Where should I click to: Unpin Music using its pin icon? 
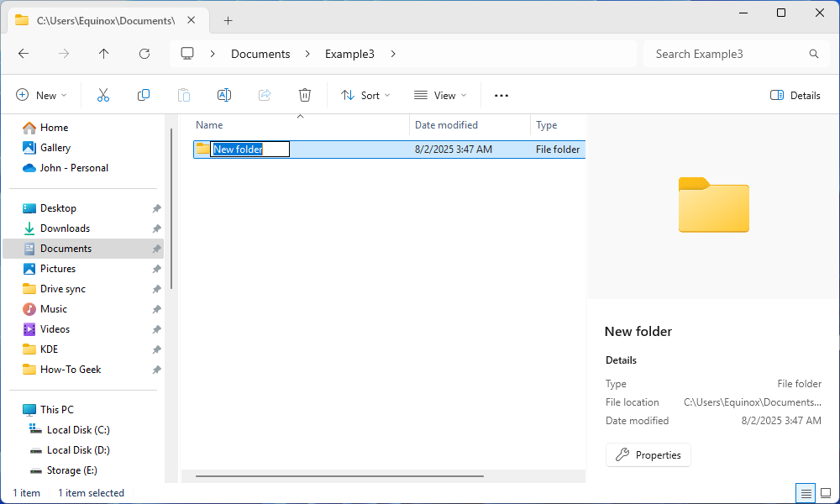click(156, 309)
